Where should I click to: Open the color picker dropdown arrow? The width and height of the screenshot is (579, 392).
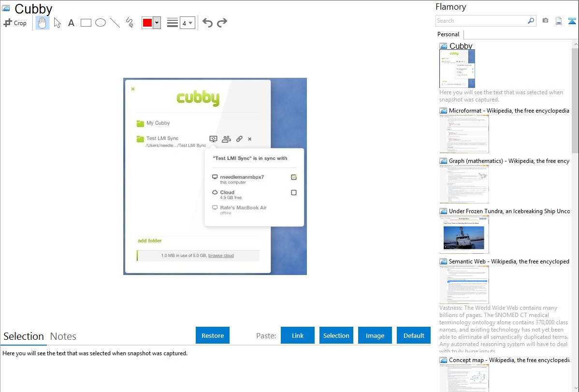157,23
